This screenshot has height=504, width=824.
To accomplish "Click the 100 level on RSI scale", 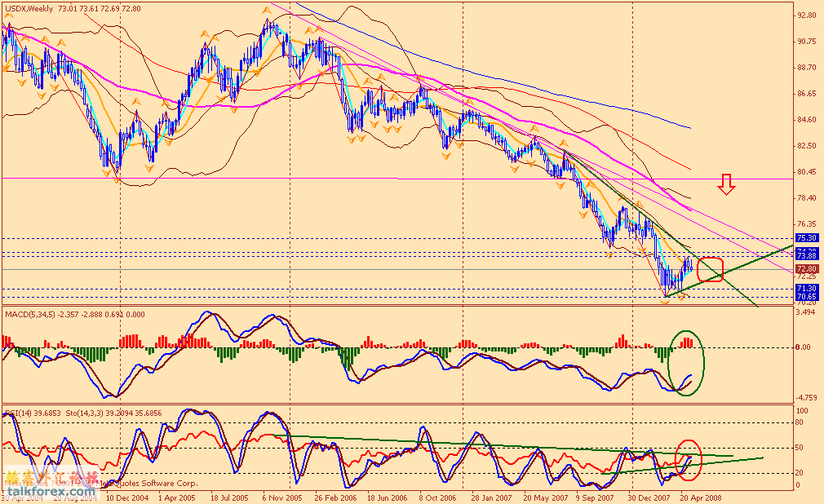I will 803,411.
